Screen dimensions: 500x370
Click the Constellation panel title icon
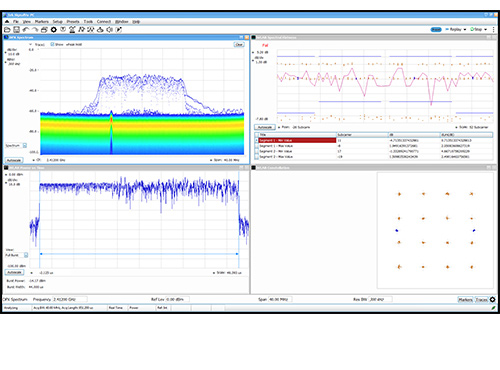click(x=254, y=168)
